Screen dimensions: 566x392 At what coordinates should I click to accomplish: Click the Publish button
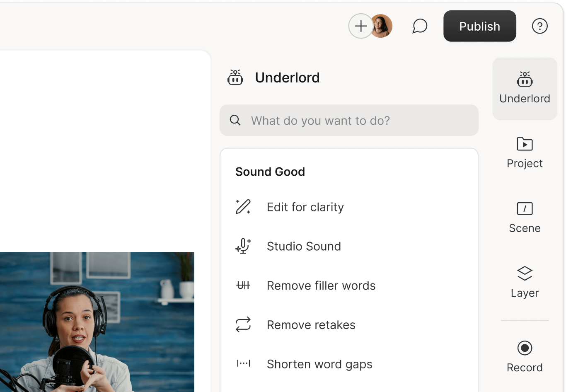click(x=479, y=26)
